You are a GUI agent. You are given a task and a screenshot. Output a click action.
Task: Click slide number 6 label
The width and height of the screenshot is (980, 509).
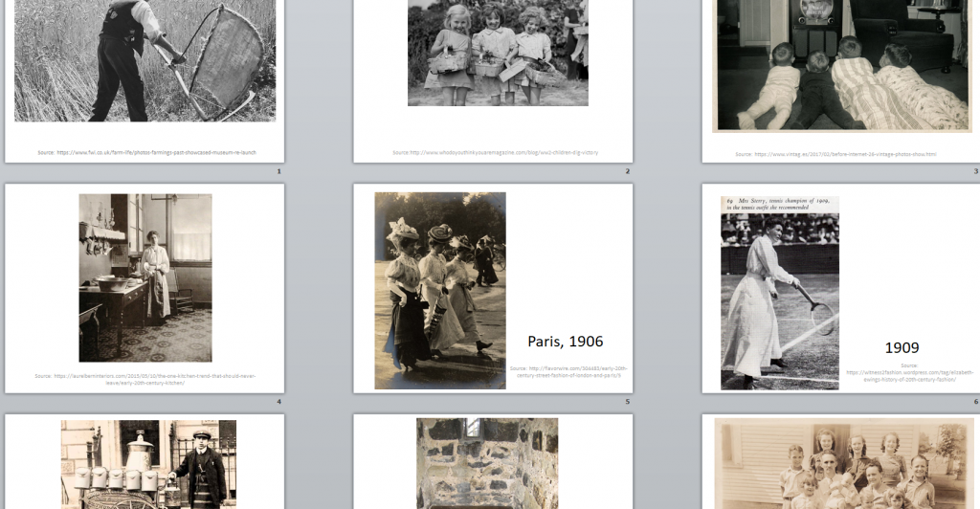coord(975,402)
